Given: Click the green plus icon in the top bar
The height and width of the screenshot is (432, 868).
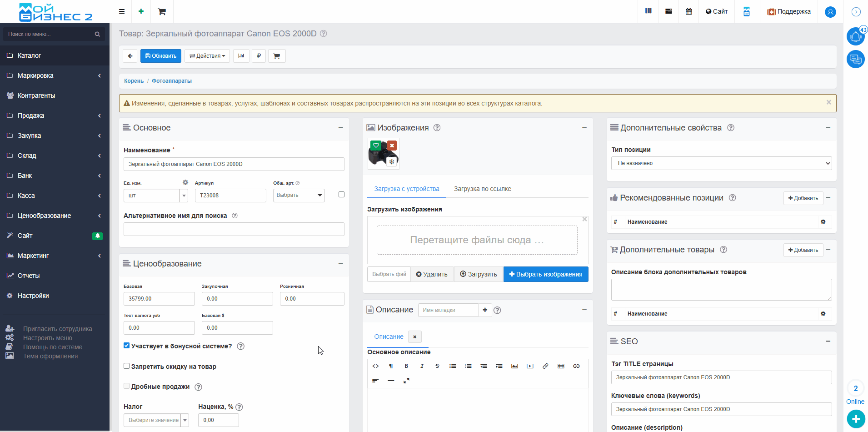Looking at the screenshot, I should tap(141, 11).
